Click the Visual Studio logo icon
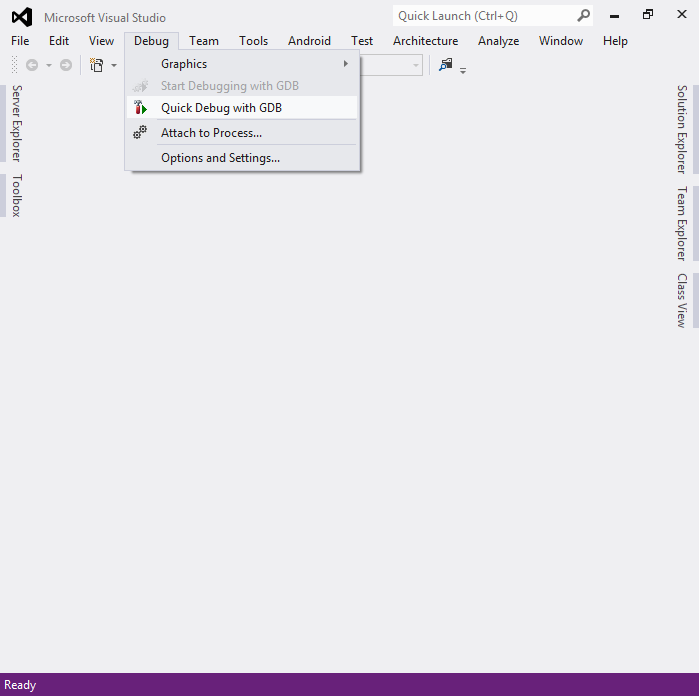Screen dimensions: 699x697 pos(22,17)
